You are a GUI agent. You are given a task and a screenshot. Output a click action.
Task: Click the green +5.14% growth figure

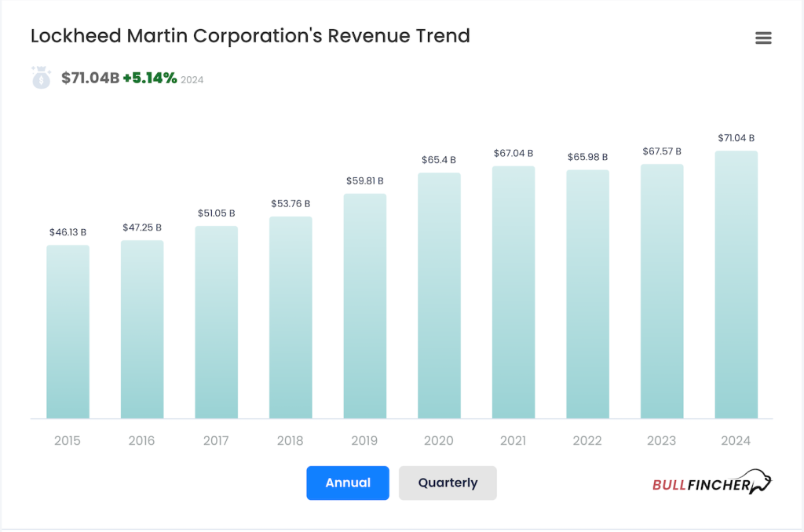[x=150, y=78]
